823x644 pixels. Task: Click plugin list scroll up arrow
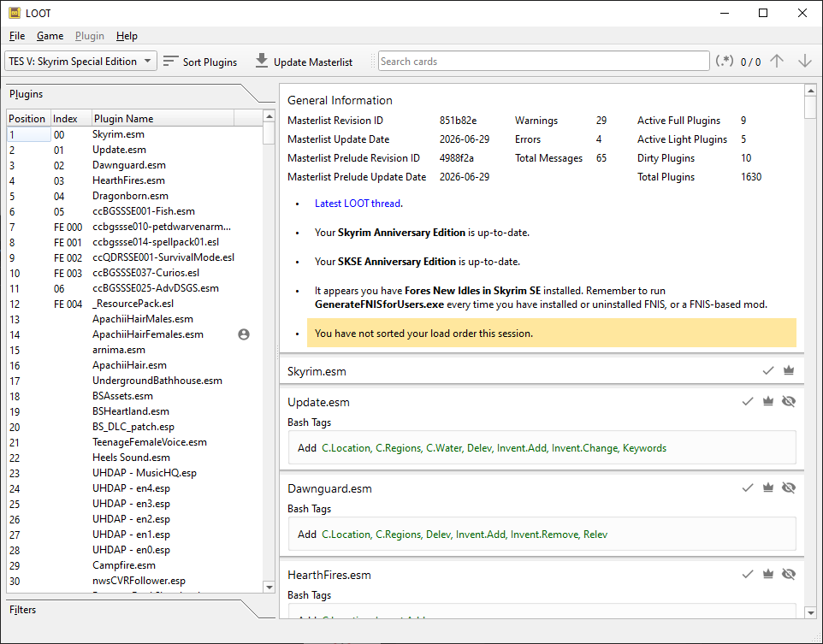pos(269,116)
